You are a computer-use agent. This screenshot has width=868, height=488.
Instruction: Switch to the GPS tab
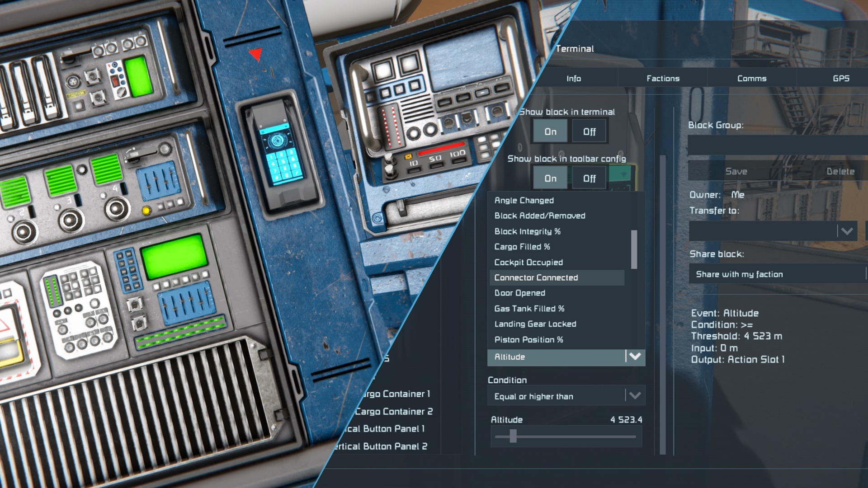(841, 78)
